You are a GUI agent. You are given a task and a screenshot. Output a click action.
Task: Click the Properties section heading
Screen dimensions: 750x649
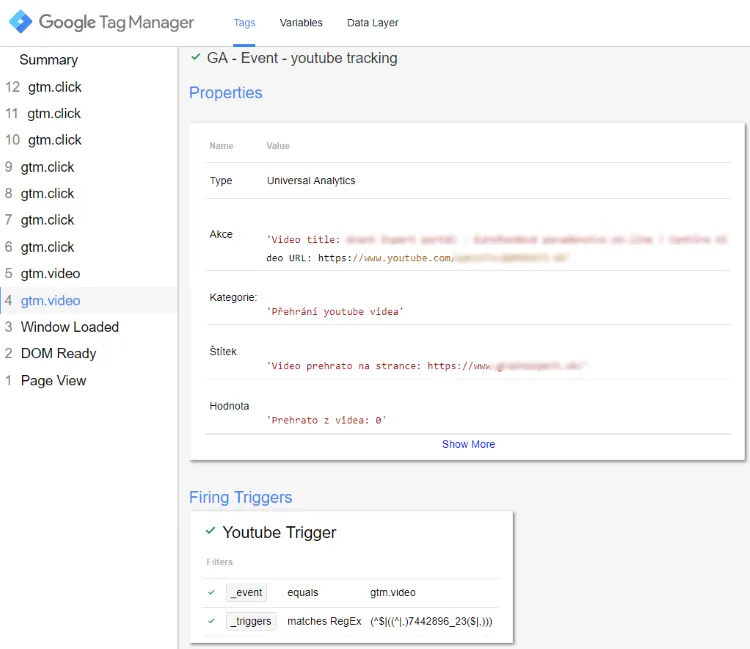coord(225,92)
